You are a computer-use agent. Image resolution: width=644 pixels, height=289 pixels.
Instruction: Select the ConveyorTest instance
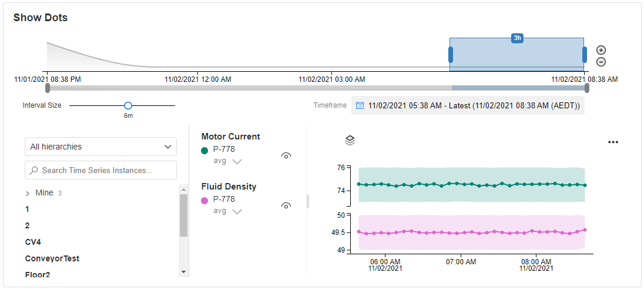pos(52,258)
